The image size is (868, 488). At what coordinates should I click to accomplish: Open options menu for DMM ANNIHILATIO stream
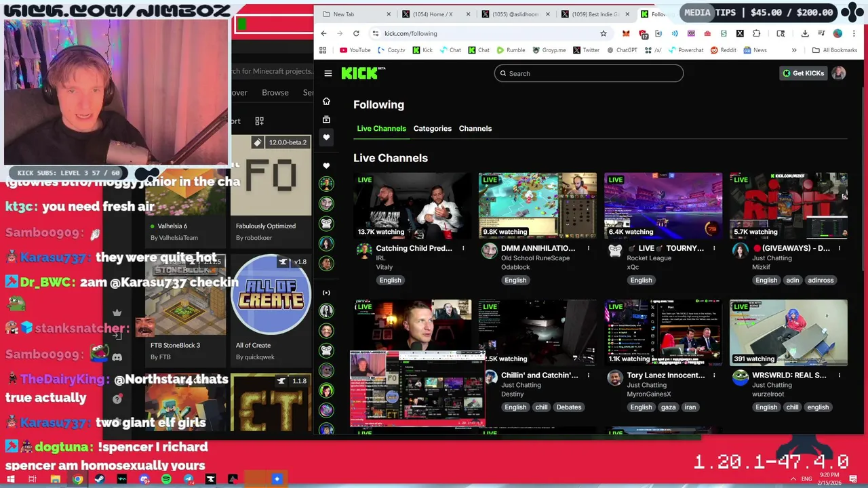click(589, 248)
